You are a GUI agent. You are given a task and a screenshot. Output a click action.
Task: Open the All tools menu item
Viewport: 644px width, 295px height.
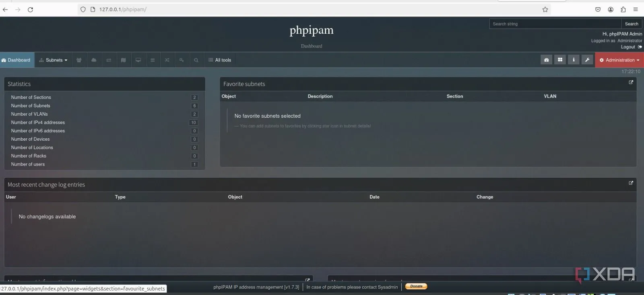(x=220, y=60)
